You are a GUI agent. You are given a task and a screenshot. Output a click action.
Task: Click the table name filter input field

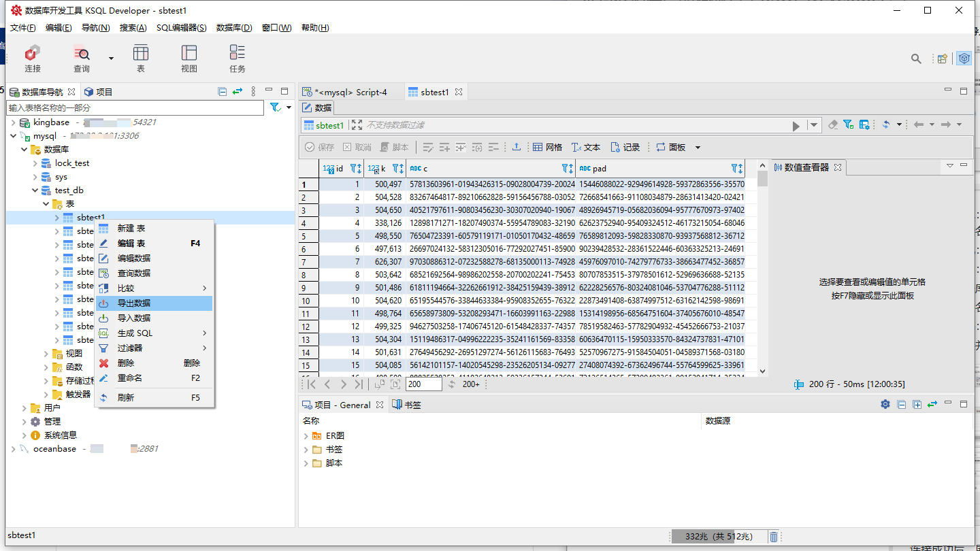click(x=135, y=107)
